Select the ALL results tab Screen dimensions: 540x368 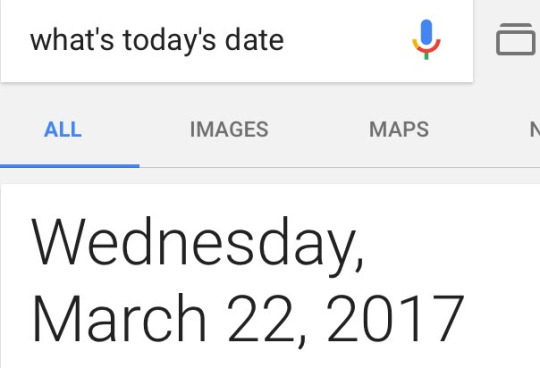click(63, 129)
